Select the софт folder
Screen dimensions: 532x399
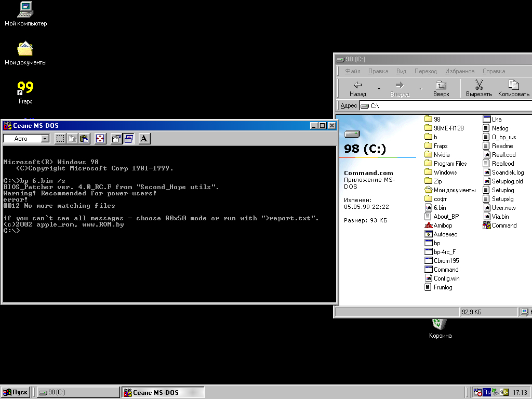436,199
